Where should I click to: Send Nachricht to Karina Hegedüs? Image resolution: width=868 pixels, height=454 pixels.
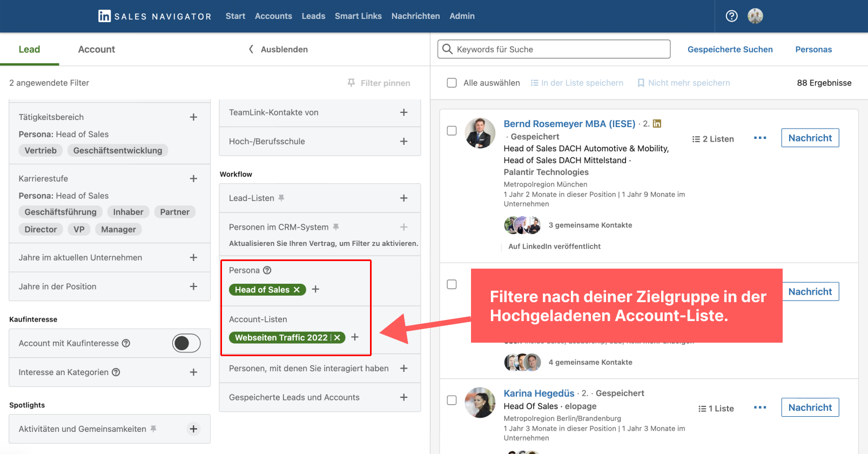[810, 408]
